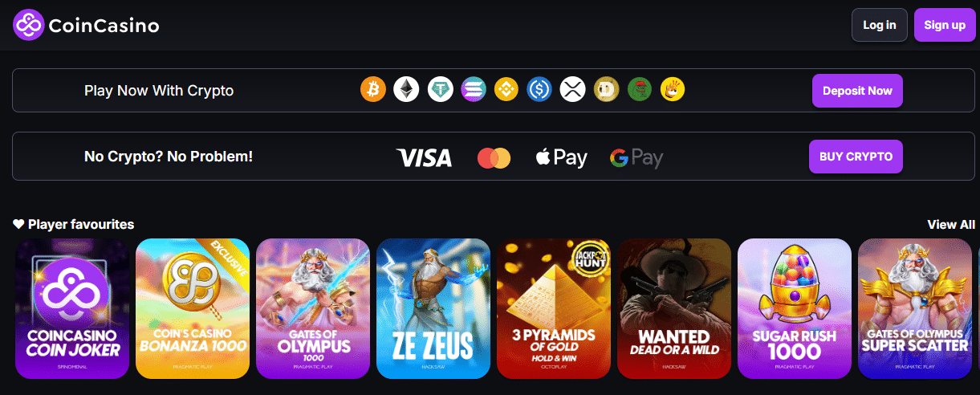
Task: Open the Log in button
Action: tap(880, 25)
